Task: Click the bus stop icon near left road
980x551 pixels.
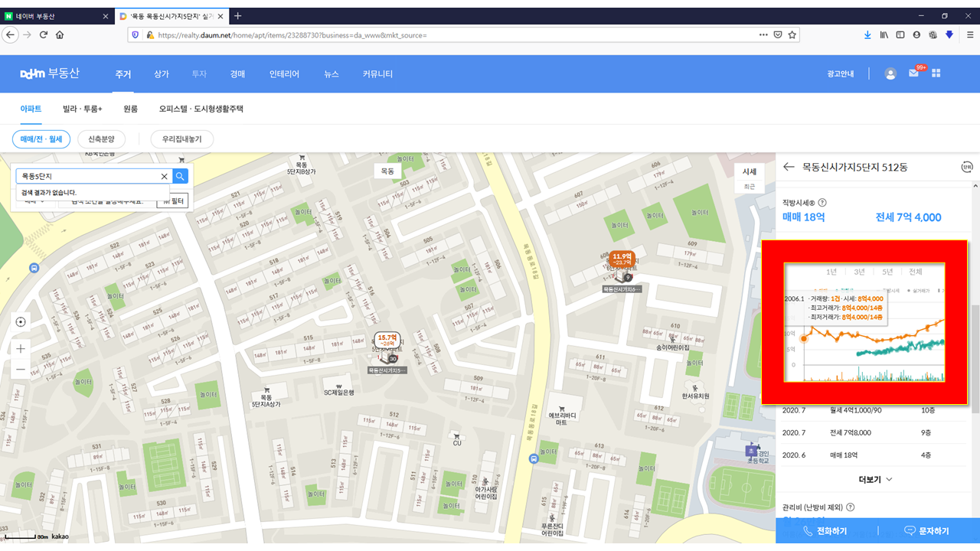Action: tap(34, 269)
